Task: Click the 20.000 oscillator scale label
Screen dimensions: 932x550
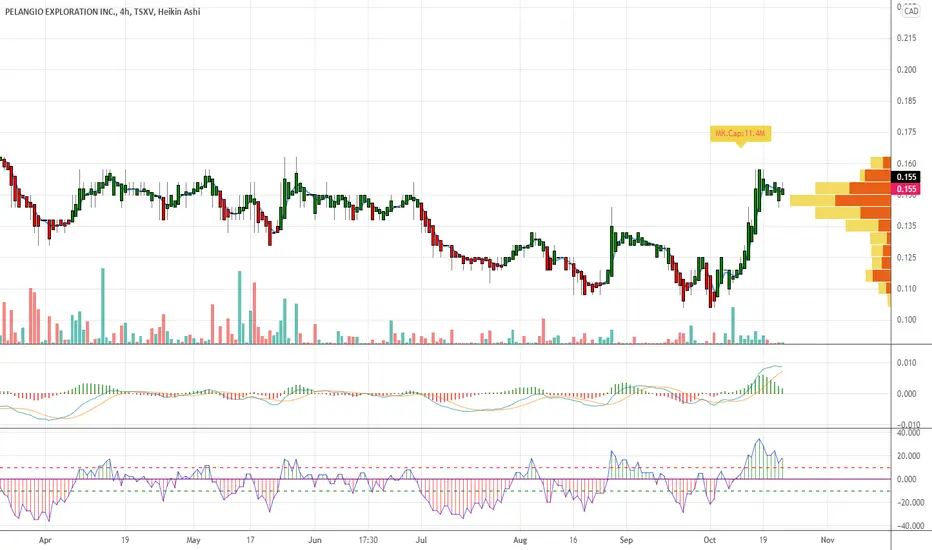Action: (x=909, y=456)
